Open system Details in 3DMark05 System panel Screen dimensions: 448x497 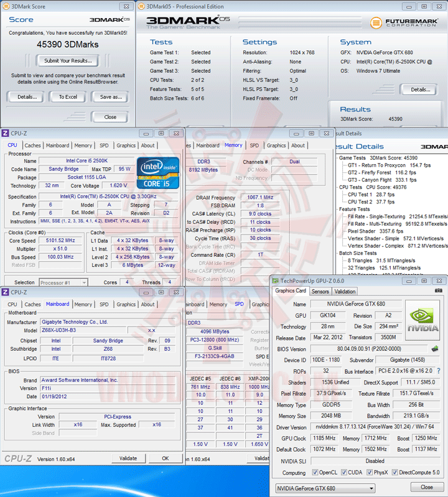pos(421,90)
